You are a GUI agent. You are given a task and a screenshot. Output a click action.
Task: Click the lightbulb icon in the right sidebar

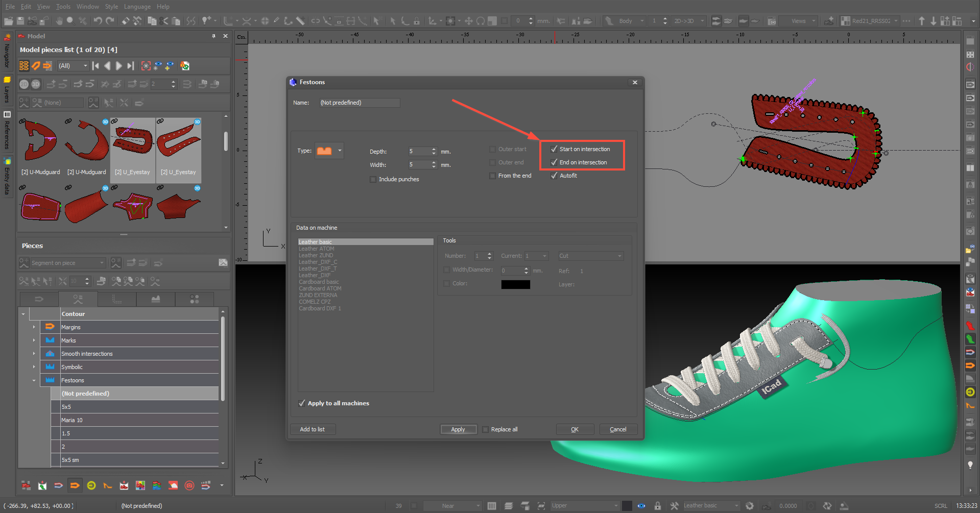click(x=970, y=465)
